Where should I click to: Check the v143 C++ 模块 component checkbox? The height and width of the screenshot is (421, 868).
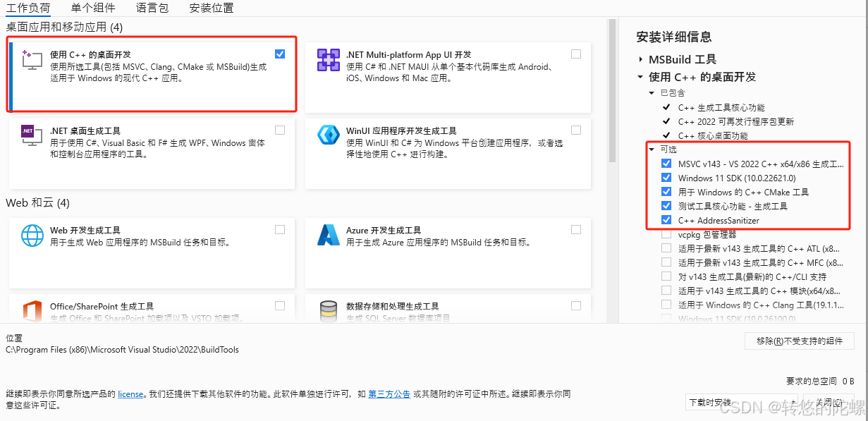[666, 291]
